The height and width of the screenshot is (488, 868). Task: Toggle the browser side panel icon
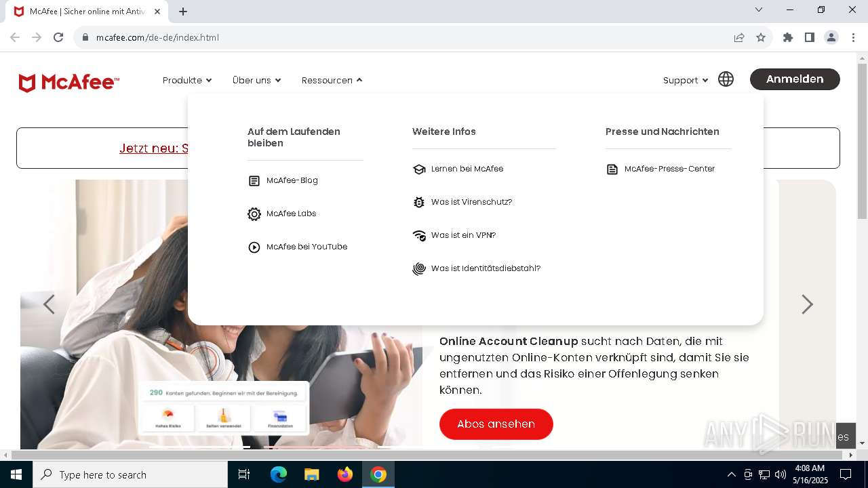tap(810, 37)
